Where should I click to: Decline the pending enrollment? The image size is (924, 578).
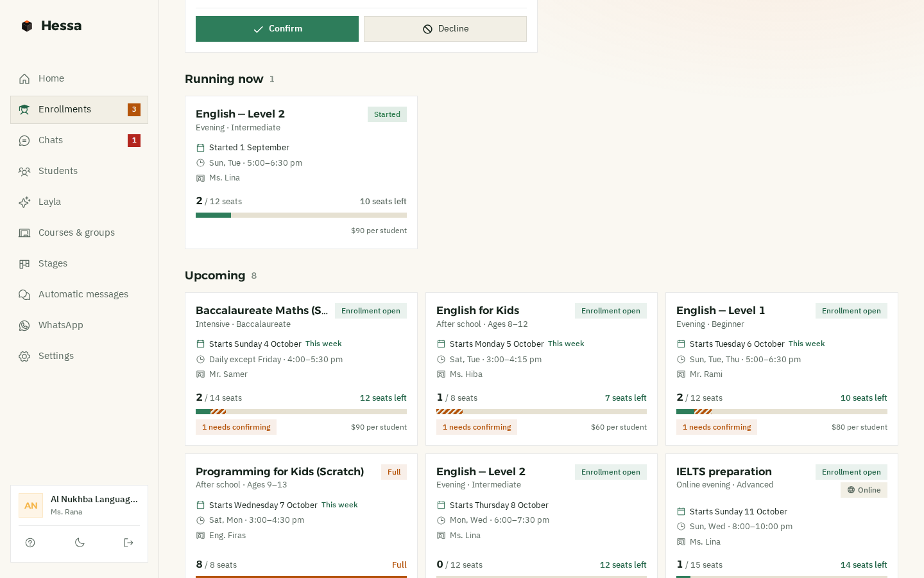coord(445,29)
